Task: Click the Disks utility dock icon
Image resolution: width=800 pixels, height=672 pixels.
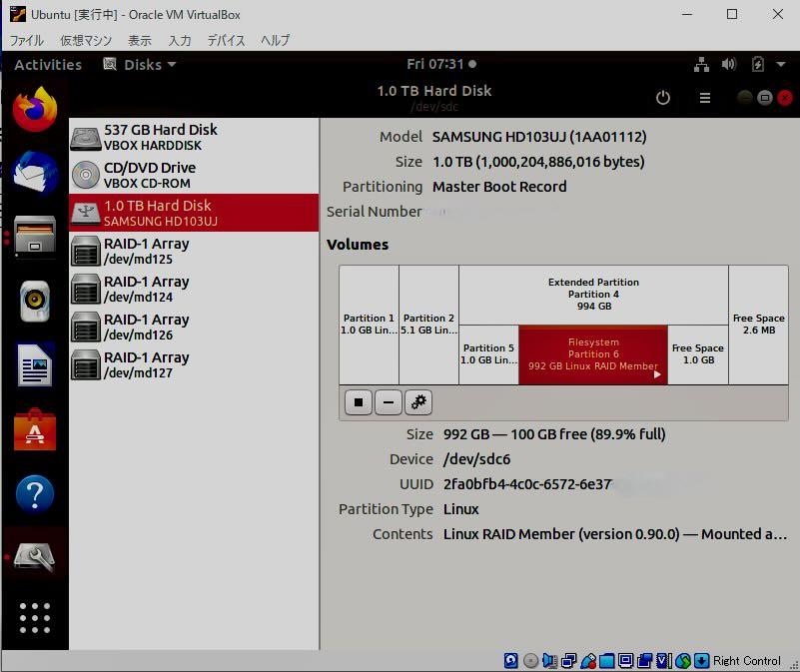Action: pos(35,557)
